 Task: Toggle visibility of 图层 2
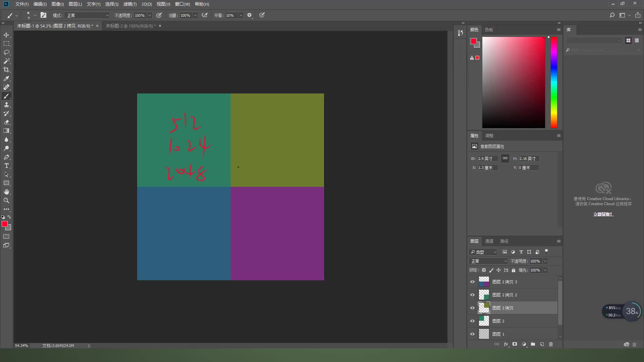coord(473,321)
